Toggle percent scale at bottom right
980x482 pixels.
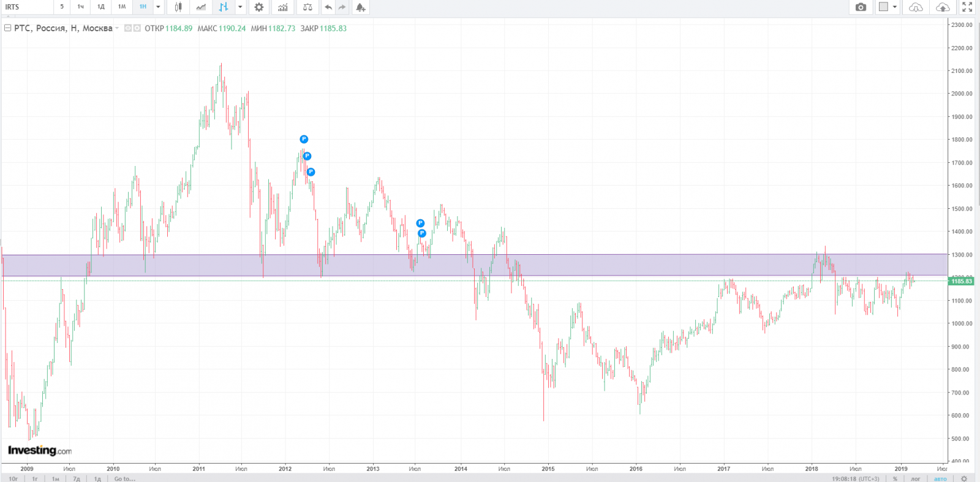[895, 479]
